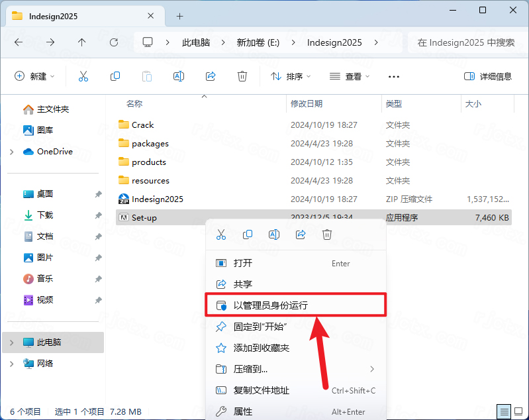Click the rename icon in the context menu
This screenshot has width=529, height=420.
(x=274, y=235)
